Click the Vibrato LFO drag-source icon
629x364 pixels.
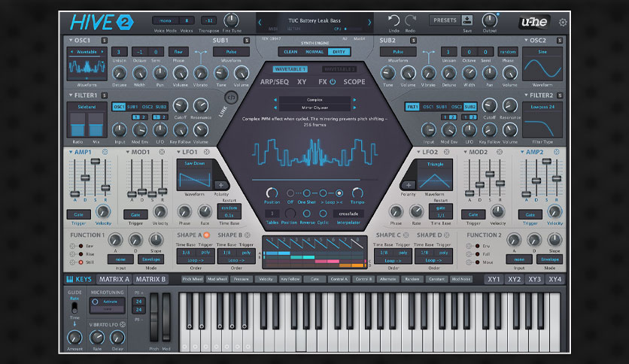click(x=123, y=324)
